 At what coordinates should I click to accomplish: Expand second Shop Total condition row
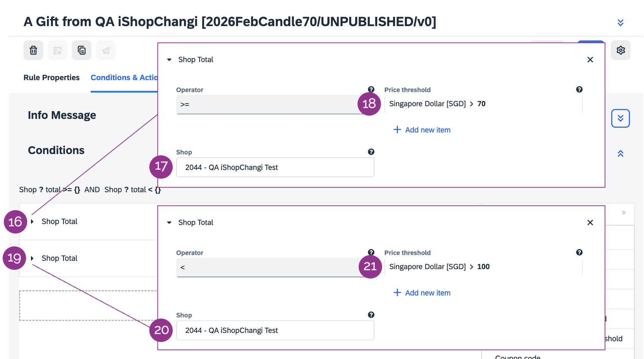(x=33, y=258)
